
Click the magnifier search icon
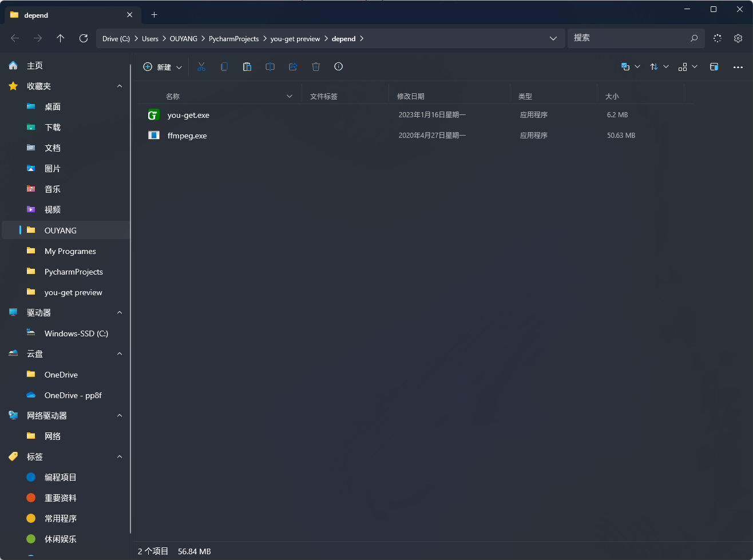coord(694,38)
